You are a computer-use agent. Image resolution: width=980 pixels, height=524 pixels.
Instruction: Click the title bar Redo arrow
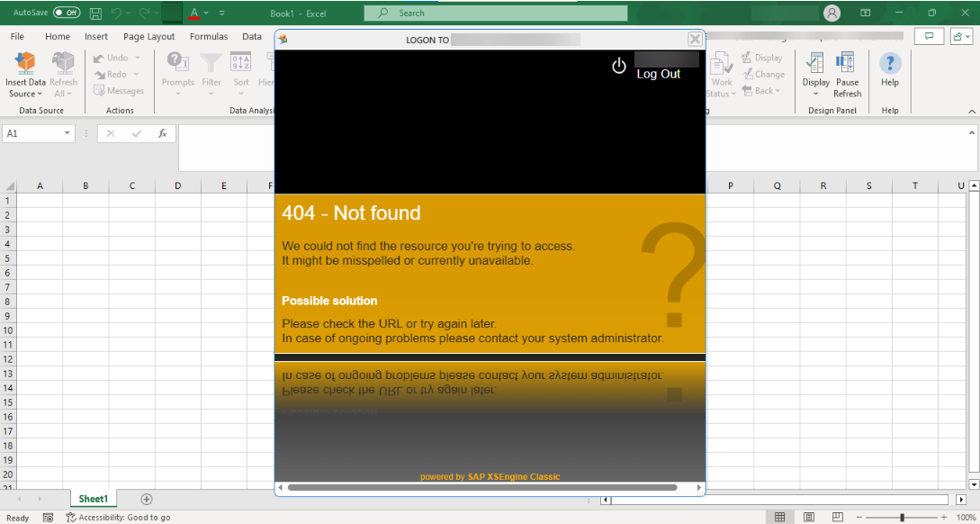[142, 13]
